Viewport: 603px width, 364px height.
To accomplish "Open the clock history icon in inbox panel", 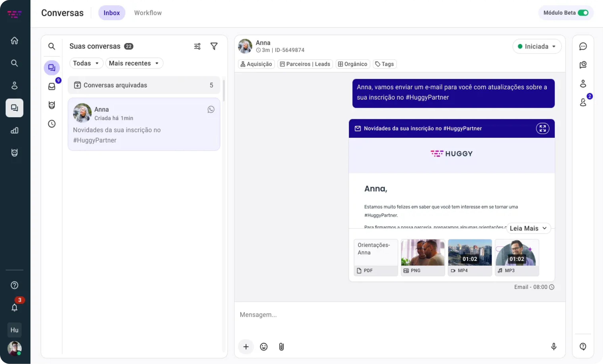I will point(52,124).
